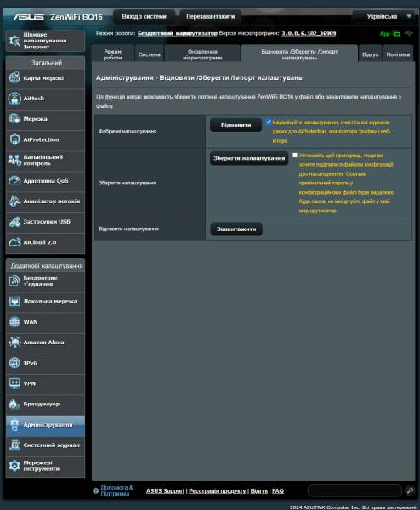Open the Бездротовий маршрутизатор mode link
Viewport: 420px width, 510px height.
coord(178,33)
